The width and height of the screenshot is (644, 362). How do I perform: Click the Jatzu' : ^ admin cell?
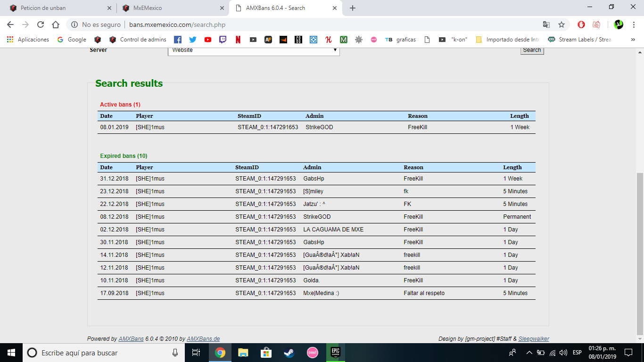[x=314, y=204]
